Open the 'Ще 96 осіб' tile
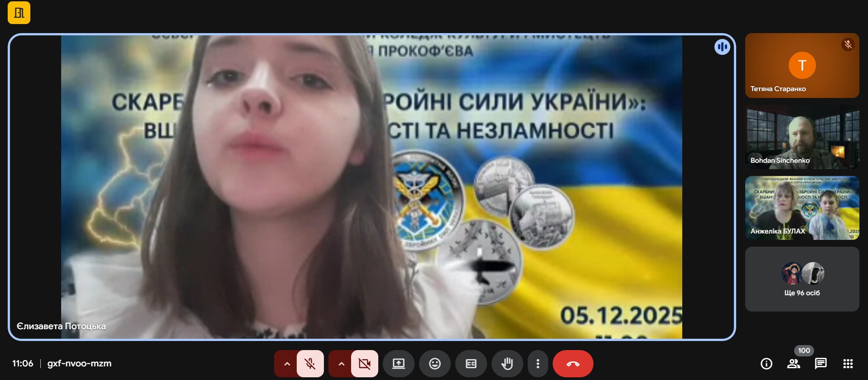The height and width of the screenshot is (380, 868). 802,279
